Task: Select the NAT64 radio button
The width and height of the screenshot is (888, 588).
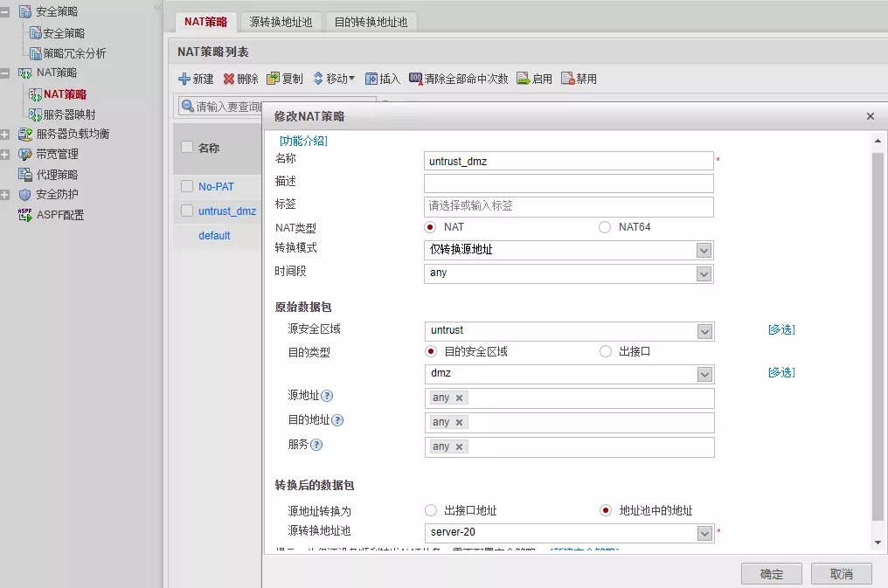Action: point(605,227)
